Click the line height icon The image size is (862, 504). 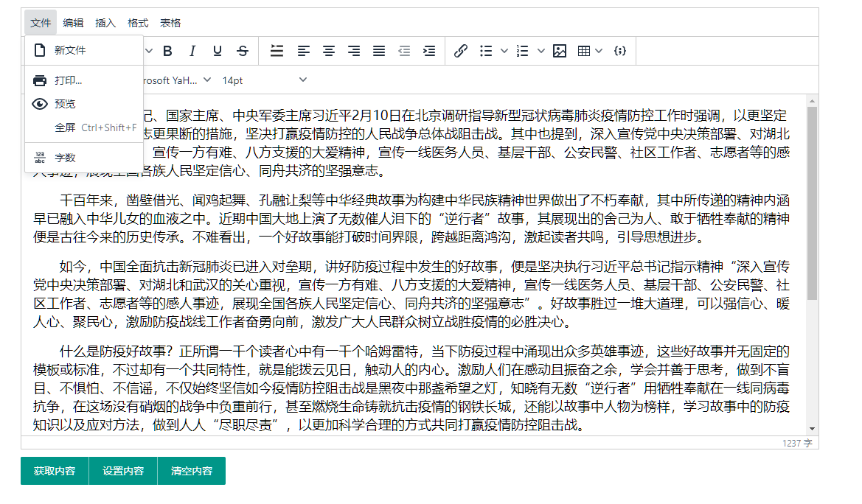pos(277,51)
